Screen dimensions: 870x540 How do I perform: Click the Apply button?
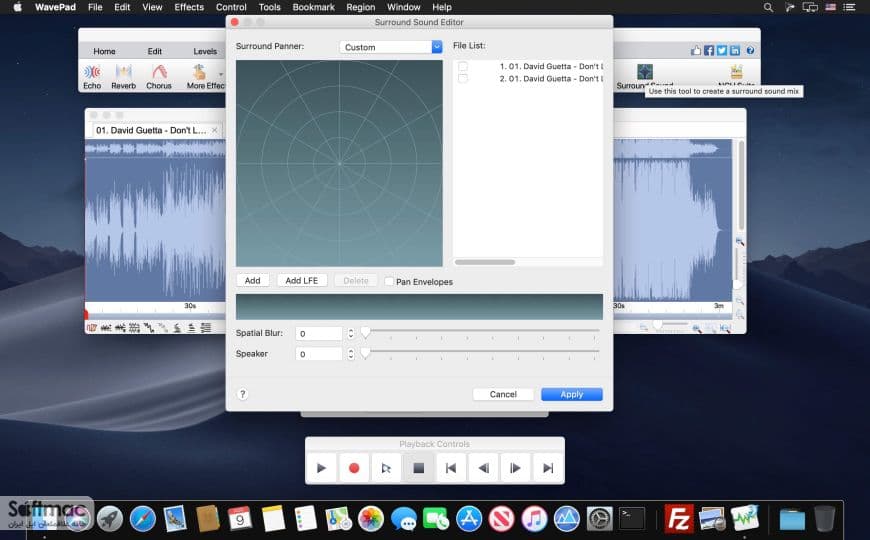571,394
